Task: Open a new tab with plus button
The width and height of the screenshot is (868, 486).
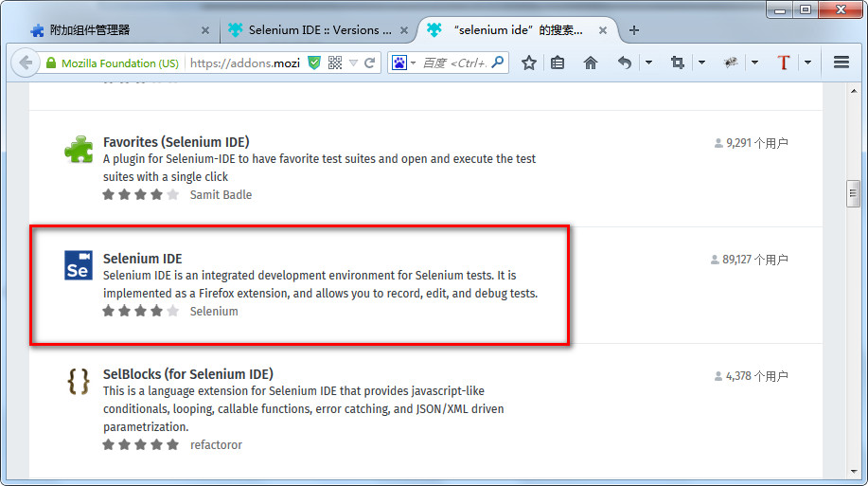Action: point(634,30)
